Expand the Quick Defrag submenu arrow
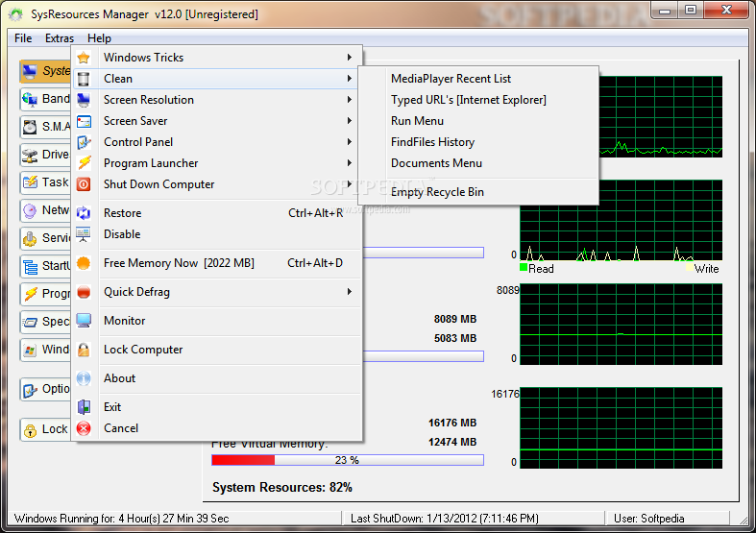The height and width of the screenshot is (533, 756). coord(350,292)
